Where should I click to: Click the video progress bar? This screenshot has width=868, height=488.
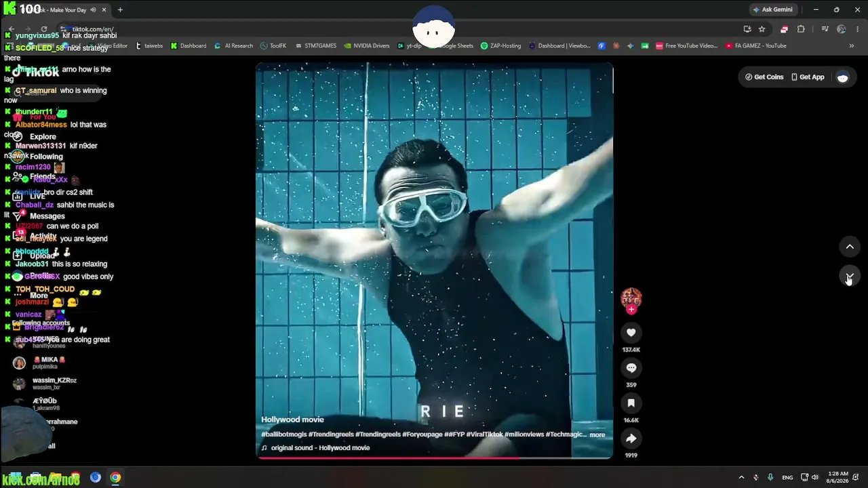(x=434, y=457)
